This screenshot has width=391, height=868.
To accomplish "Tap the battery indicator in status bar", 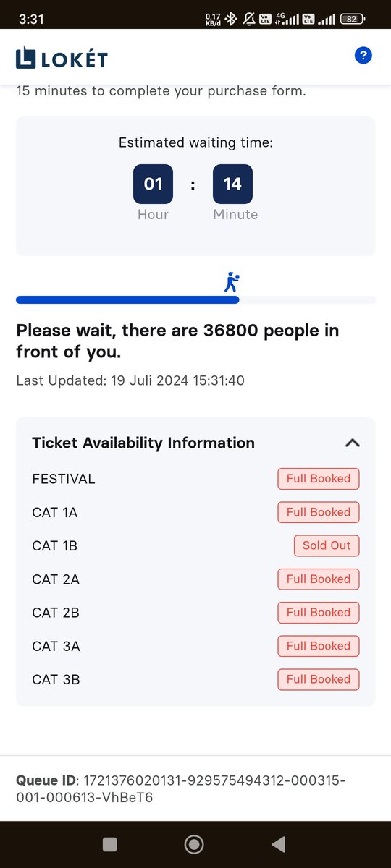I will [x=351, y=20].
